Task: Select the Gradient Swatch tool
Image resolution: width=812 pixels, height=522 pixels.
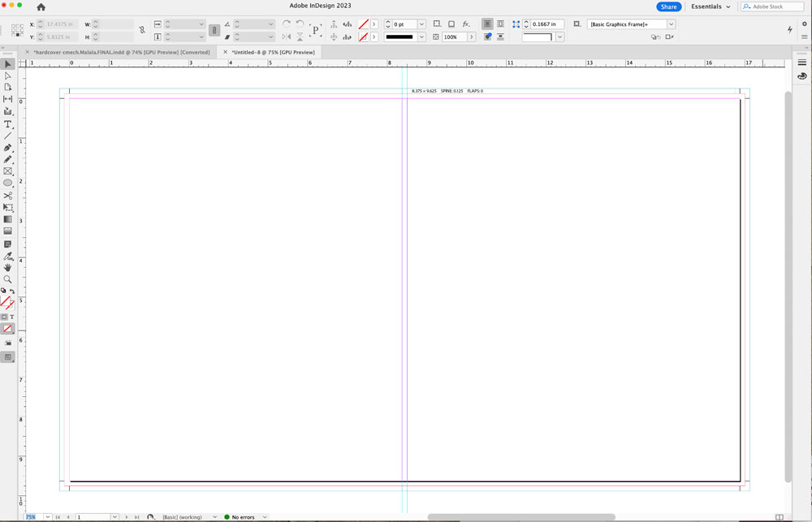Action: tap(7, 219)
